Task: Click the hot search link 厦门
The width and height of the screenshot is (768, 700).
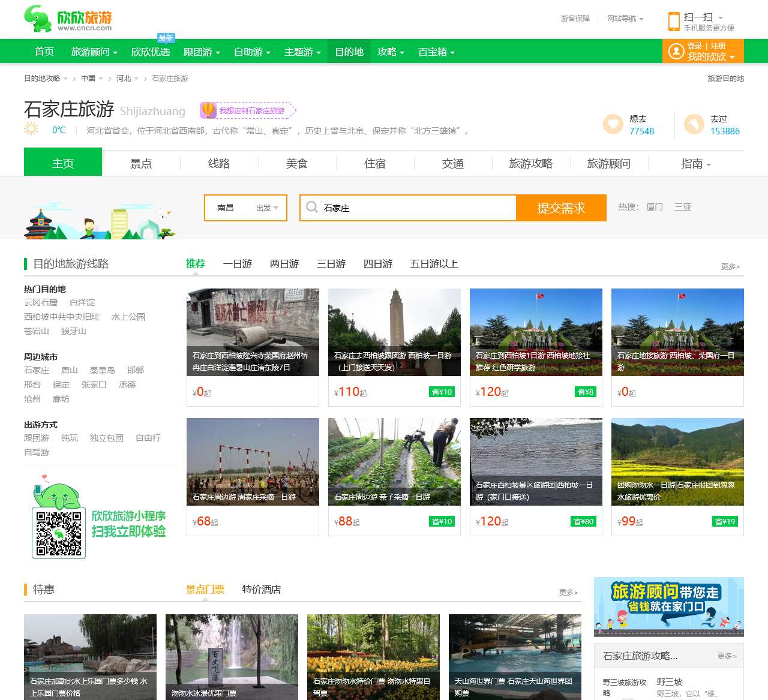Action: 653,207
